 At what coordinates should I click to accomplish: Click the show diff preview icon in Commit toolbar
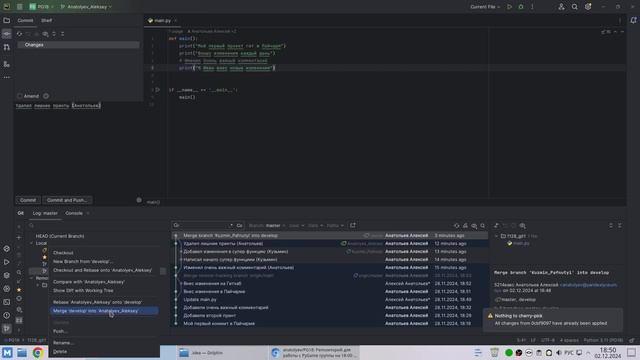[45, 34]
